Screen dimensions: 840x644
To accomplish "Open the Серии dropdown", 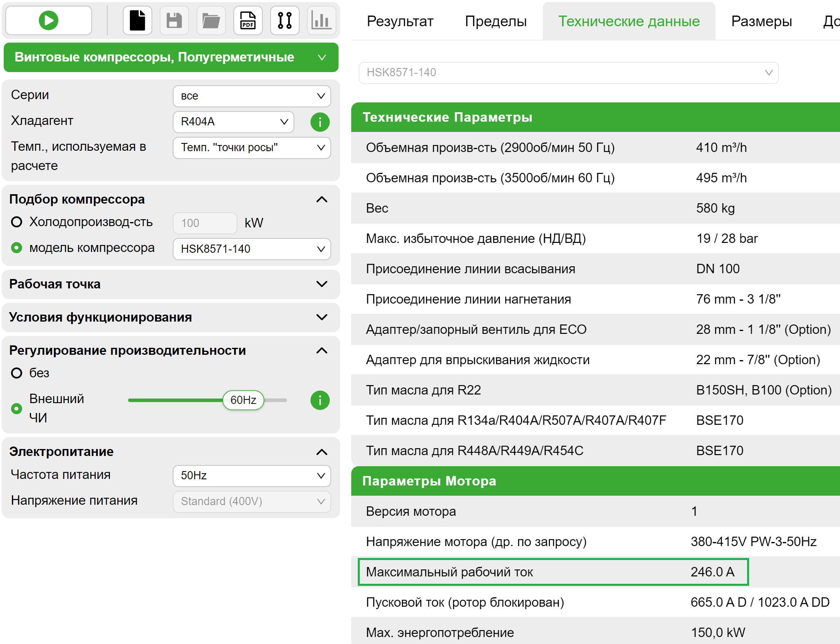I will coord(251,96).
